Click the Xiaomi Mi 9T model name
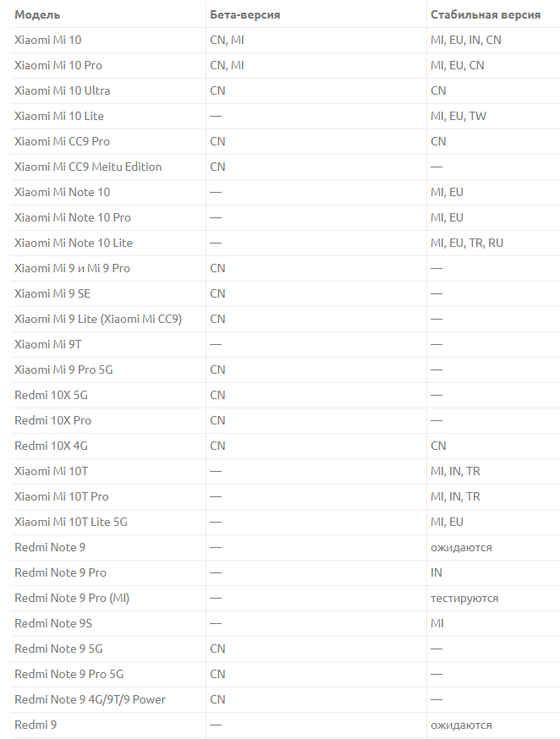Image resolution: width=560 pixels, height=739 pixels. click(x=48, y=344)
